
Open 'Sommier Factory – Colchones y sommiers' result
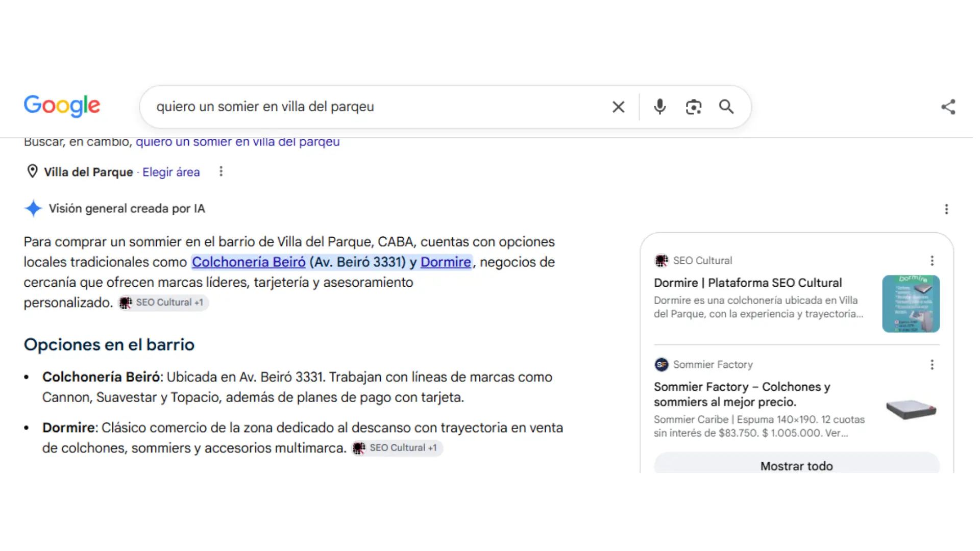pyautogui.click(x=742, y=394)
